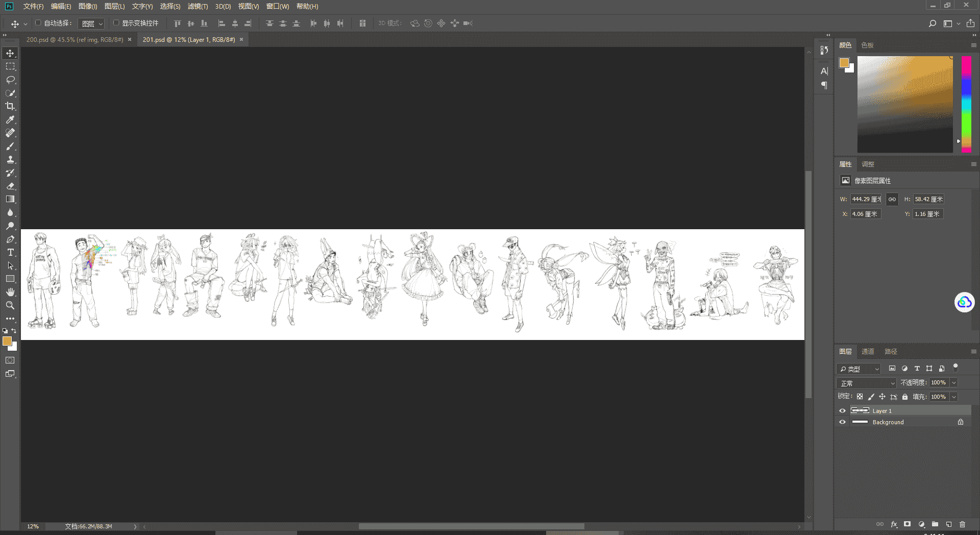
Task: Pick the Eyedropper tool
Action: pyautogui.click(x=10, y=119)
